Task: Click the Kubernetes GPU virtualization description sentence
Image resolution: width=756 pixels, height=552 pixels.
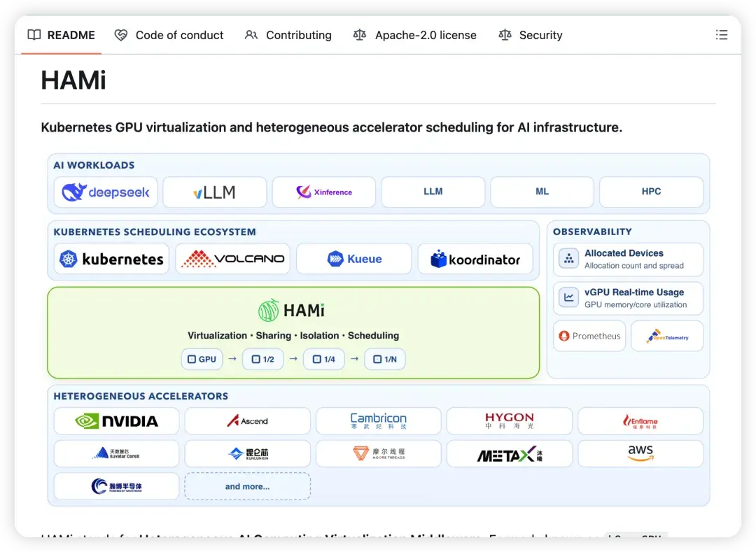Action: coord(331,127)
